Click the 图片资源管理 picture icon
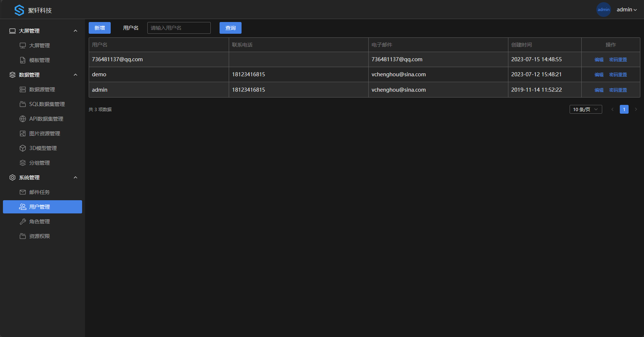 point(23,133)
